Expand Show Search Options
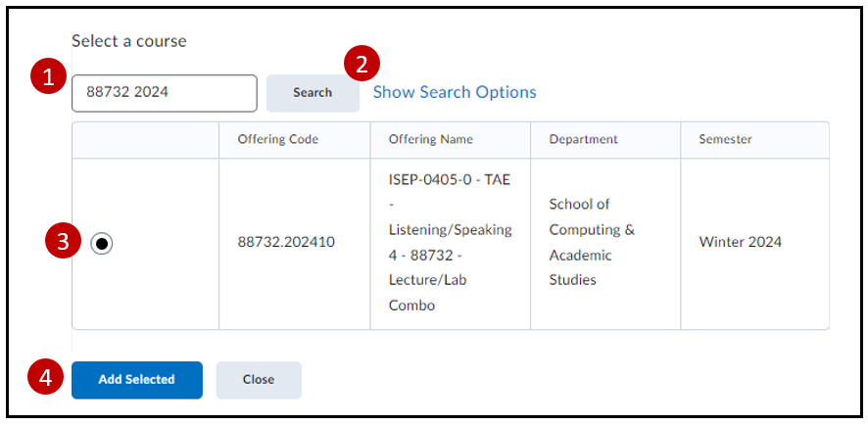Image resolution: width=868 pixels, height=425 pixels. 455,92
